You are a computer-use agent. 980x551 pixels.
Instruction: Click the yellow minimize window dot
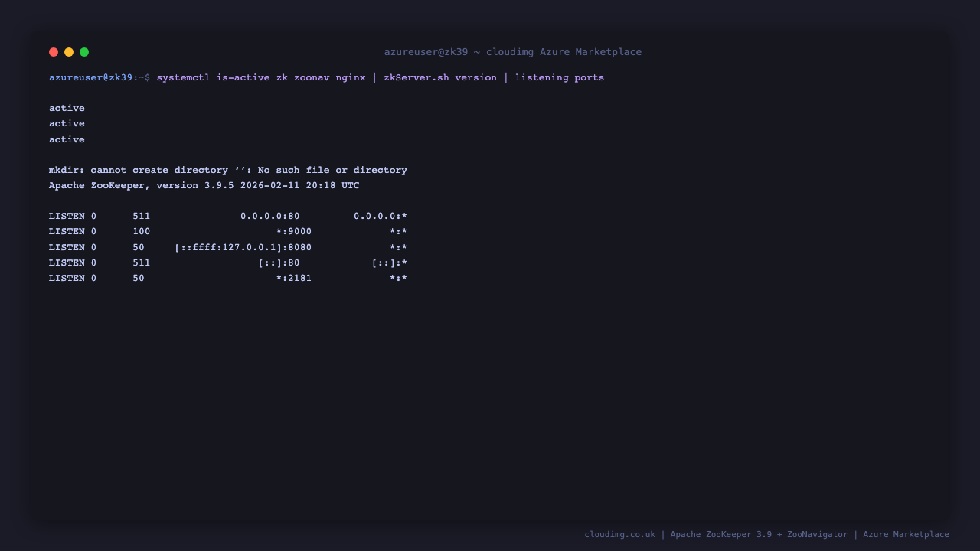pyautogui.click(x=69, y=52)
